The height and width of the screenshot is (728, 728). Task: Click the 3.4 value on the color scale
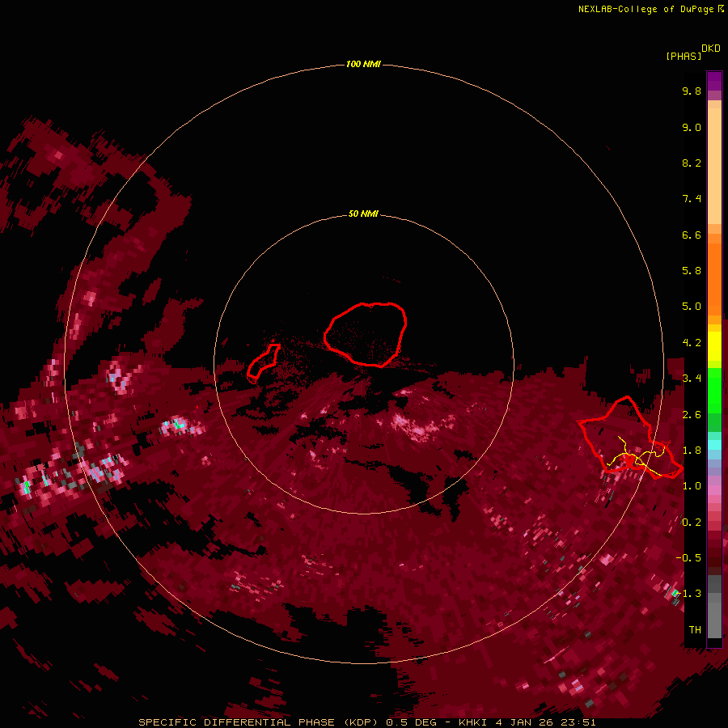(692, 379)
